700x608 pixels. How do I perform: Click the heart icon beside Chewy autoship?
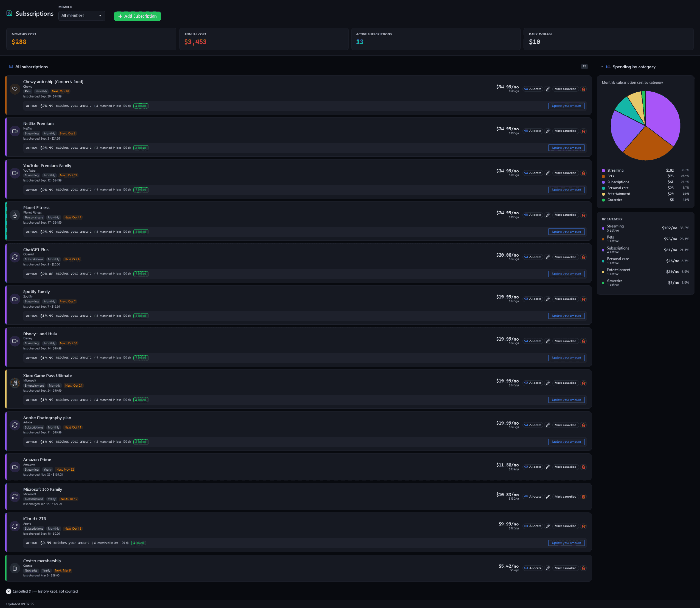(x=14, y=89)
